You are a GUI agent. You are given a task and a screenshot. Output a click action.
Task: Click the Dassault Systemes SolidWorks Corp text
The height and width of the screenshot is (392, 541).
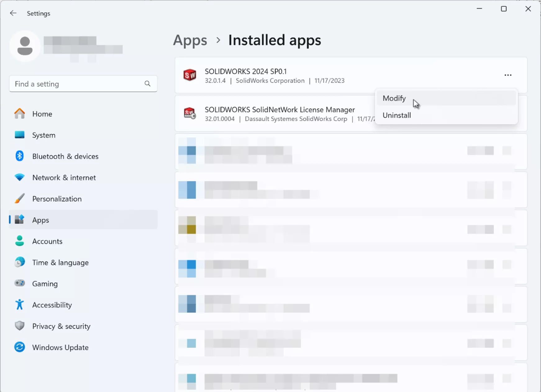(296, 119)
